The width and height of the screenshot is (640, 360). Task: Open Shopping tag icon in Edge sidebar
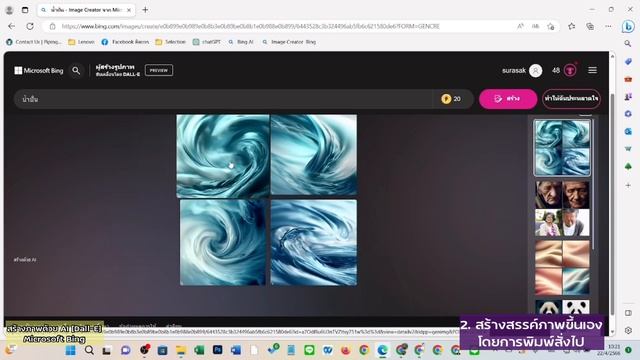(x=628, y=61)
